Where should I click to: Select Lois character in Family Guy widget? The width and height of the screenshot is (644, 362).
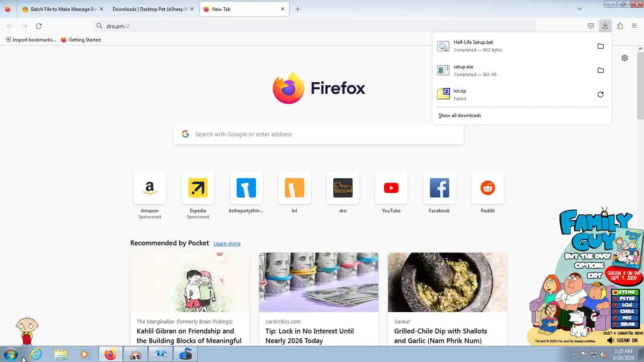pos(624,305)
